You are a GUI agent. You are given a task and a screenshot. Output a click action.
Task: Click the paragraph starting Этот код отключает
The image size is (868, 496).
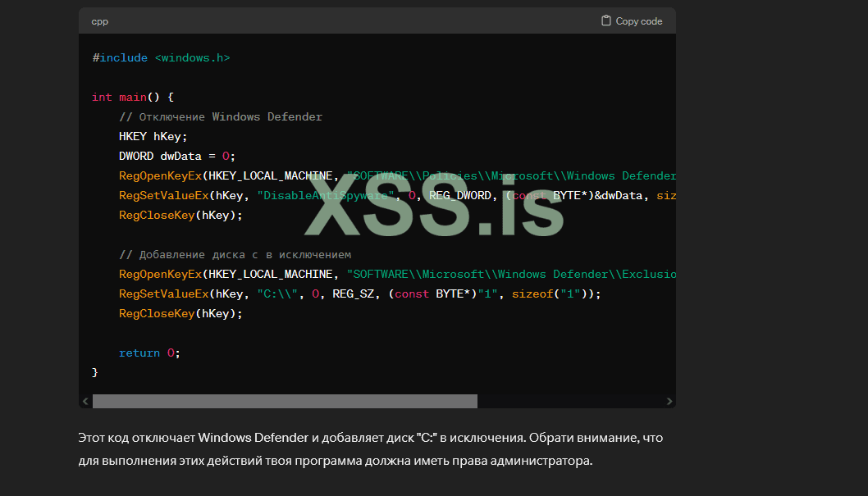click(x=370, y=449)
